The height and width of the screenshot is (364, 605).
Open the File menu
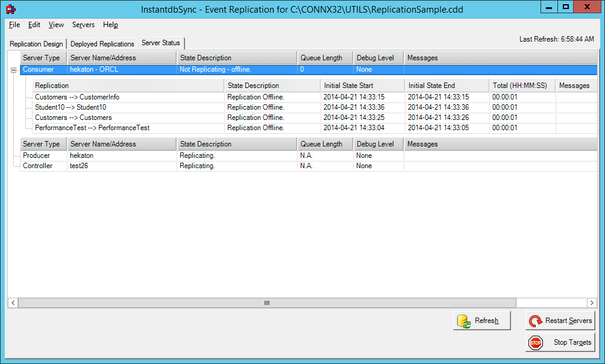[x=14, y=25]
